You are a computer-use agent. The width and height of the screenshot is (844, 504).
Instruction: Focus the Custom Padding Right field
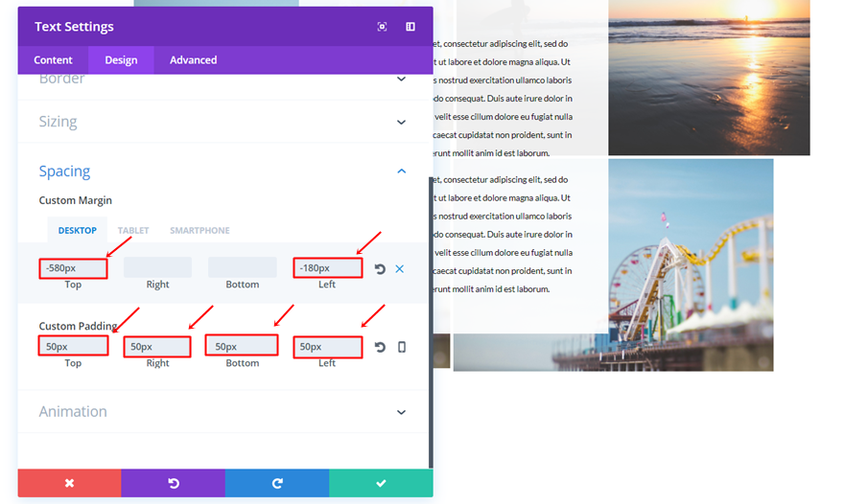click(x=157, y=347)
